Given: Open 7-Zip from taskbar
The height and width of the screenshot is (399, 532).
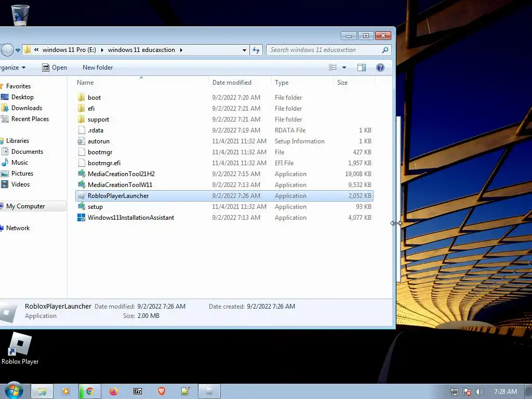Looking at the screenshot, I should tap(138, 392).
